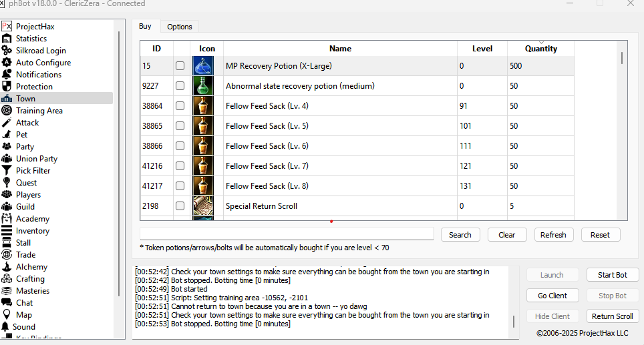Switch to the Options tab
This screenshot has height=345, width=644.
coord(179,27)
